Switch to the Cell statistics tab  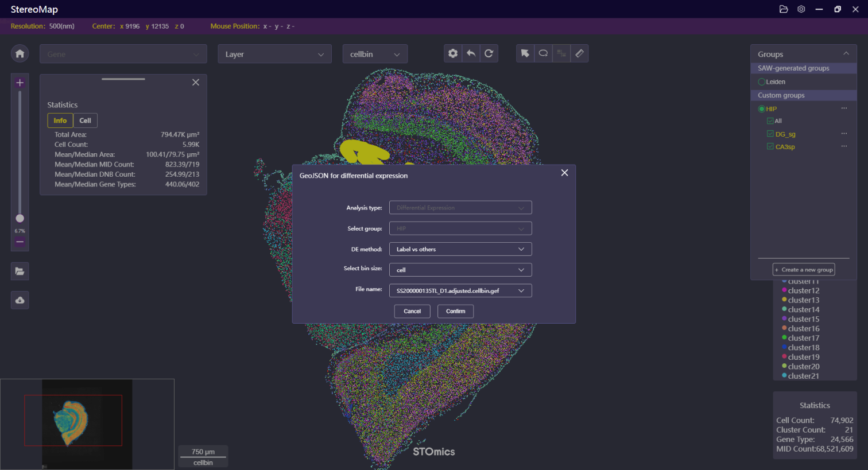click(x=85, y=121)
